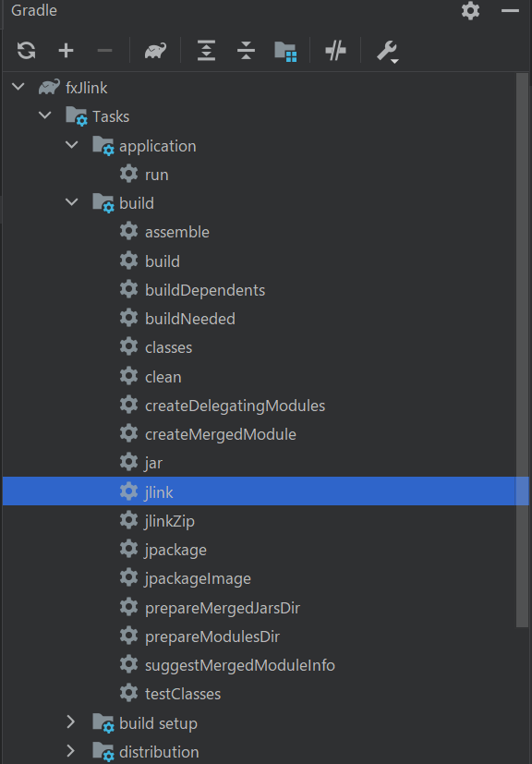Collapse the application task group

pyautogui.click(x=72, y=145)
